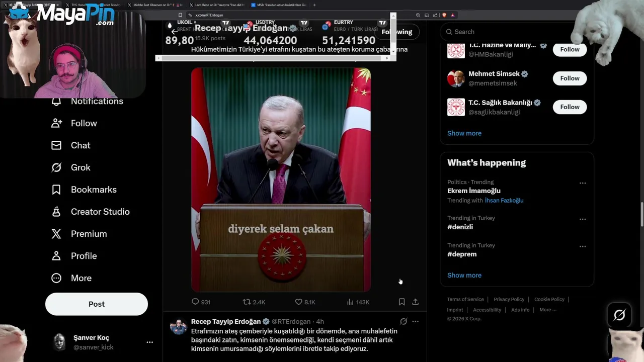Click the Grok icon on the 4h post
The height and width of the screenshot is (362, 644).
(x=404, y=321)
